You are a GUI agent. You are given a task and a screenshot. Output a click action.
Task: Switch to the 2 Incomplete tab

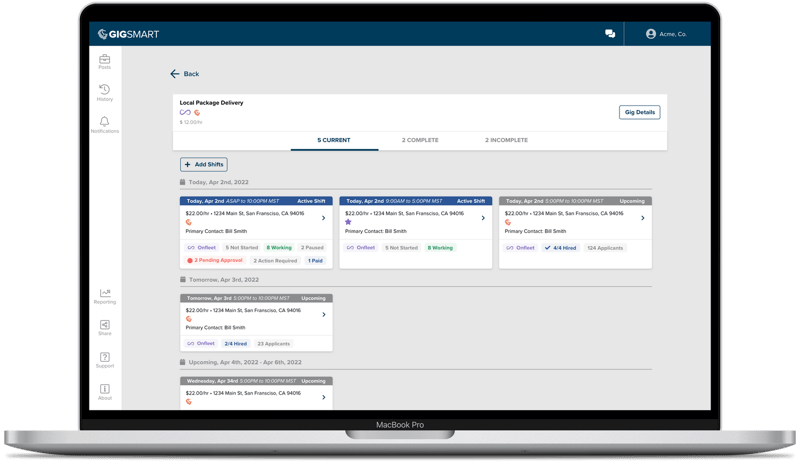(506, 140)
